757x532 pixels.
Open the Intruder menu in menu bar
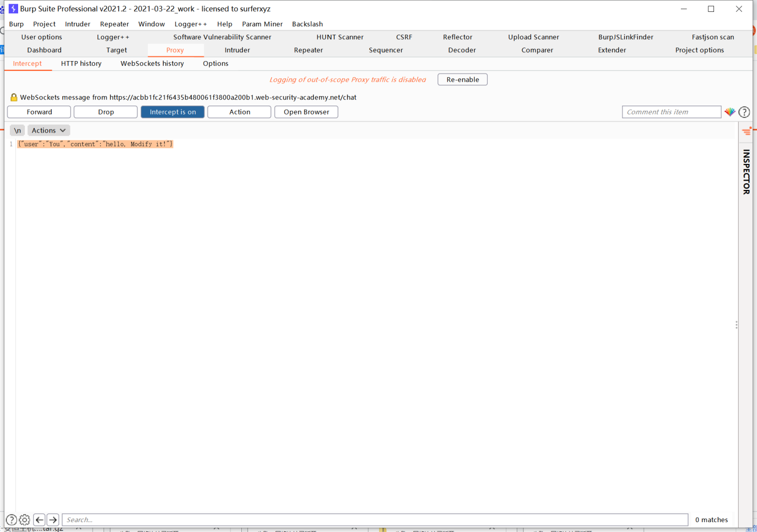78,24
